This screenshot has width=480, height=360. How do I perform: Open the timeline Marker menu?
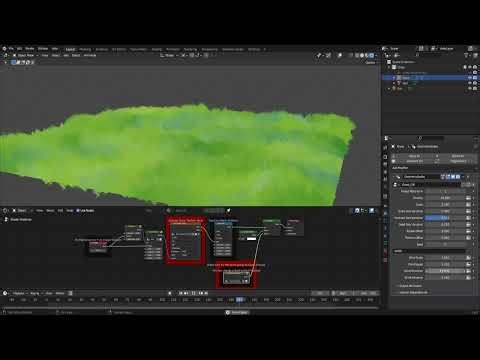point(60,293)
